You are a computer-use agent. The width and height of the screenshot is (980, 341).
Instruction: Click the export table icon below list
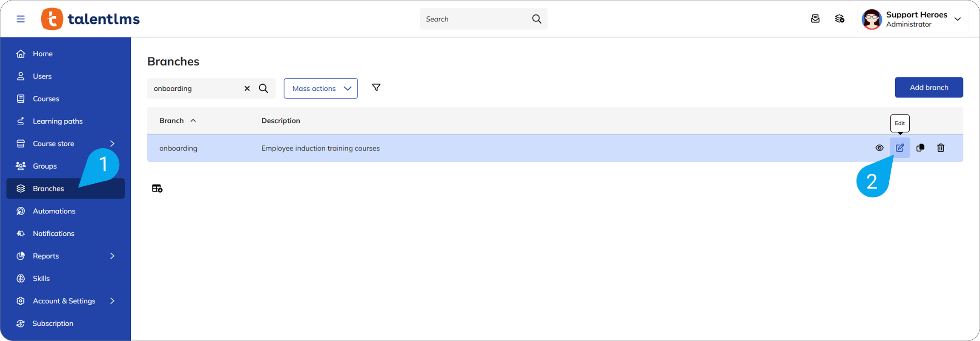click(157, 188)
